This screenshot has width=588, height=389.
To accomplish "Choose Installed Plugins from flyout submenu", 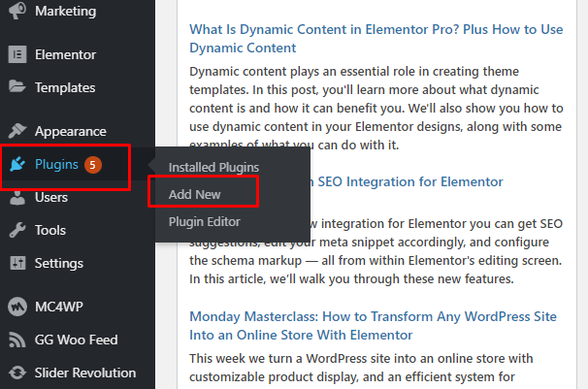I will coord(213,167).
